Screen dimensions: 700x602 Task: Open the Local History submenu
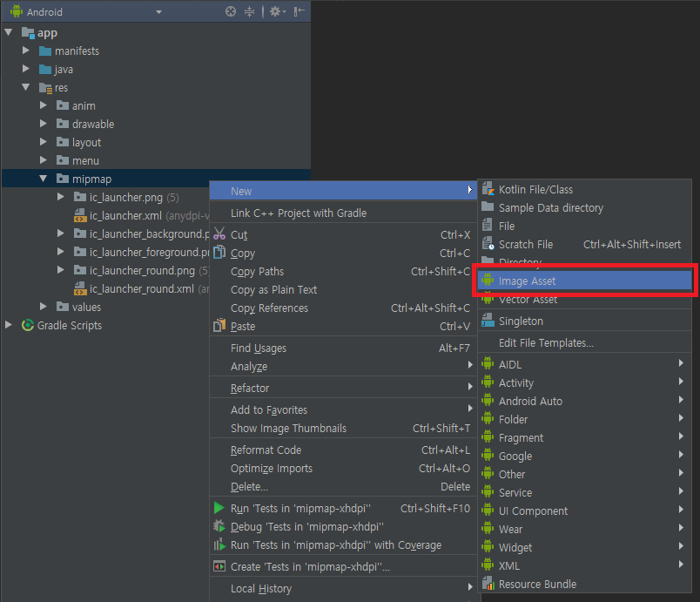pyautogui.click(x=343, y=589)
